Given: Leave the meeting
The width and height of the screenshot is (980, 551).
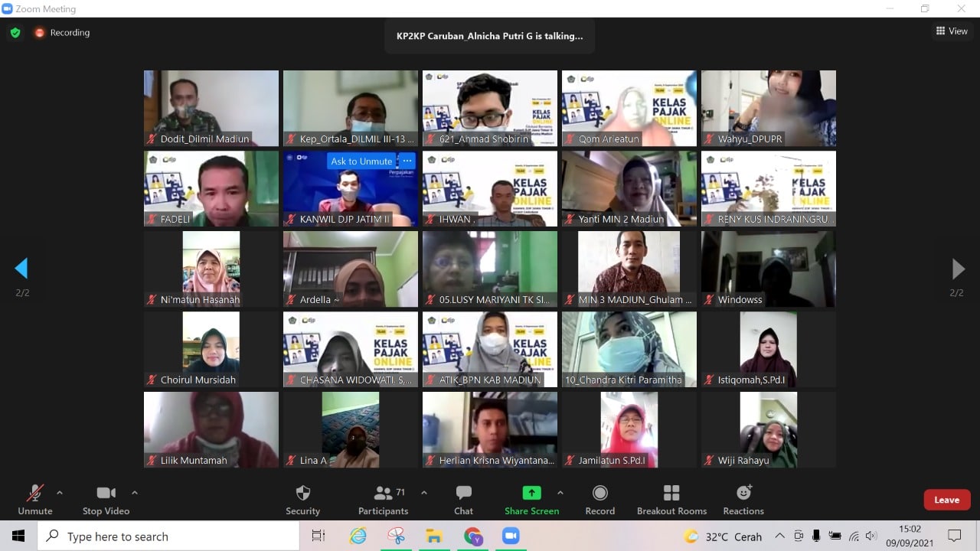Looking at the screenshot, I should point(946,500).
